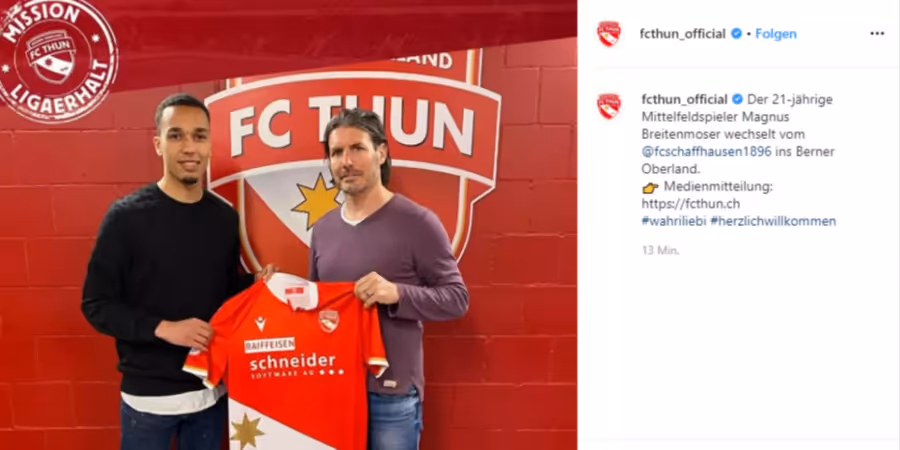Click the pointing hand emoji before Medienmitteilung
This screenshot has height=450, width=900.
pos(650,187)
